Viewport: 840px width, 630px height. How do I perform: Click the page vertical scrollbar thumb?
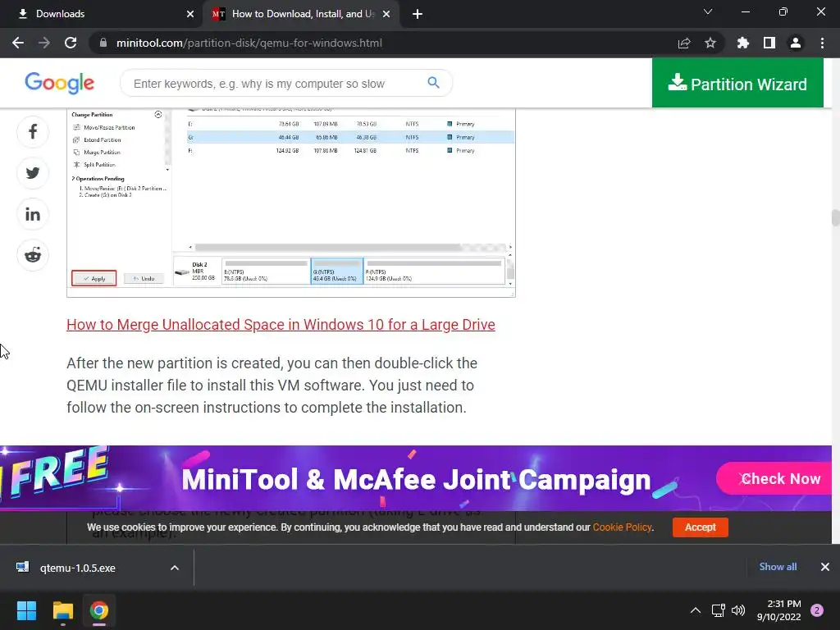835,218
